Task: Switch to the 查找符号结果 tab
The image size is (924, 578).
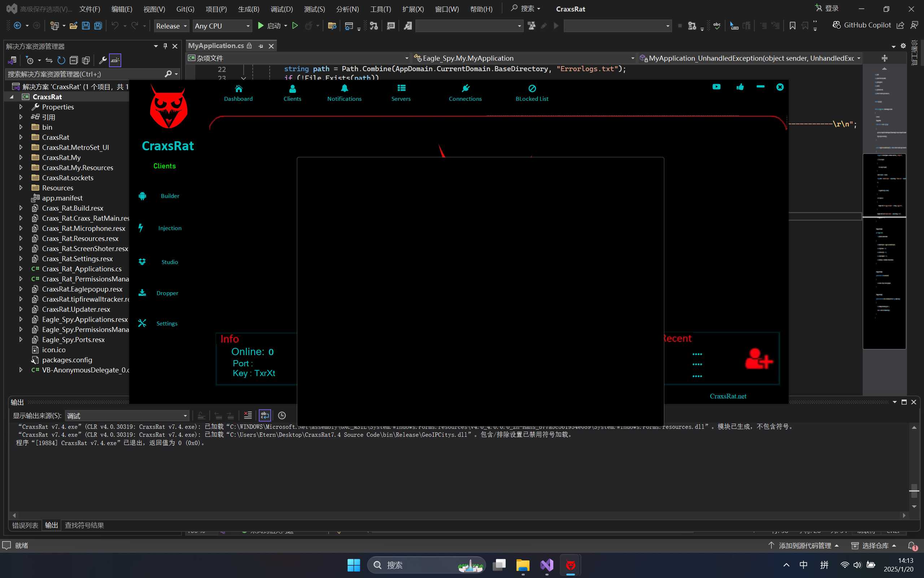Action: pos(84,525)
